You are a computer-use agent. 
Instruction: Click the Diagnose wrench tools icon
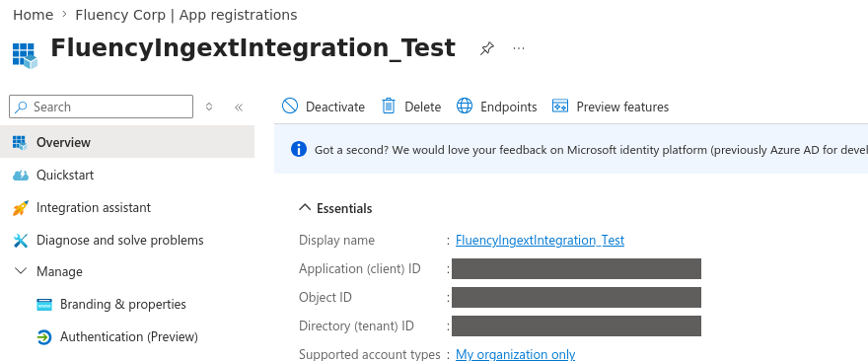click(x=21, y=241)
